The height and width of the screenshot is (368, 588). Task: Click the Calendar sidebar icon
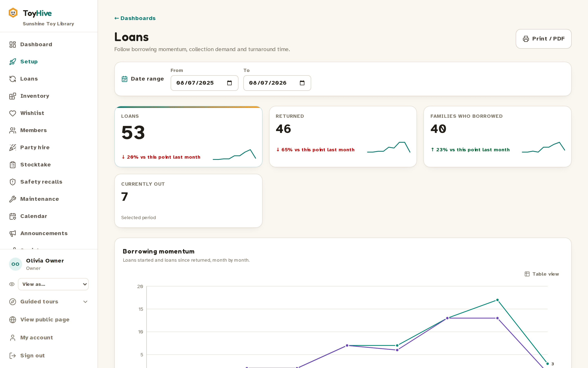(13, 216)
